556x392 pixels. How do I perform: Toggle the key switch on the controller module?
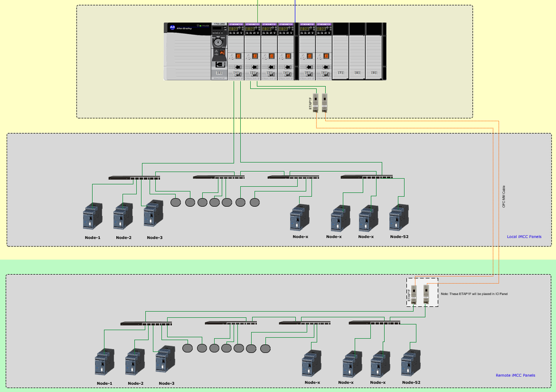coord(217,43)
